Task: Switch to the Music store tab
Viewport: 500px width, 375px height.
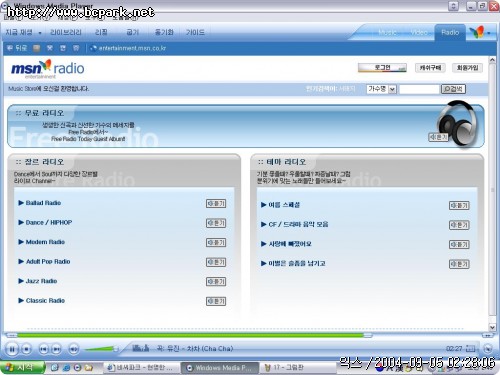Action: (x=387, y=32)
